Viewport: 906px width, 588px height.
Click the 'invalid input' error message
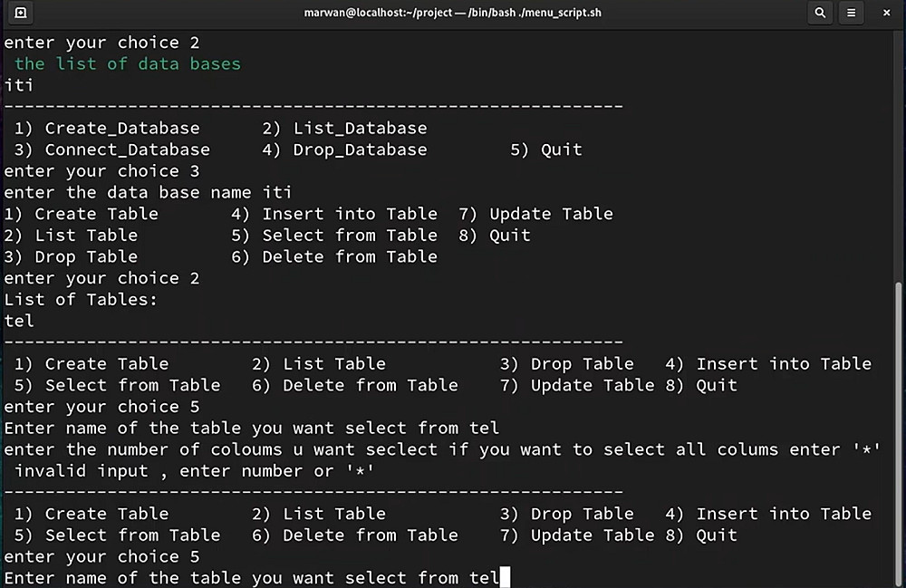(195, 471)
